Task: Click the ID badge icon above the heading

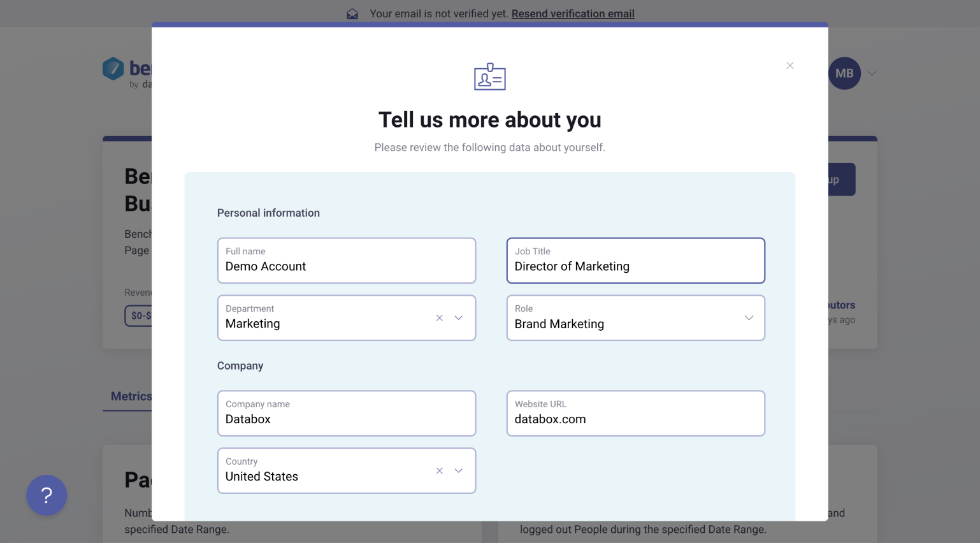Action: 489,76
